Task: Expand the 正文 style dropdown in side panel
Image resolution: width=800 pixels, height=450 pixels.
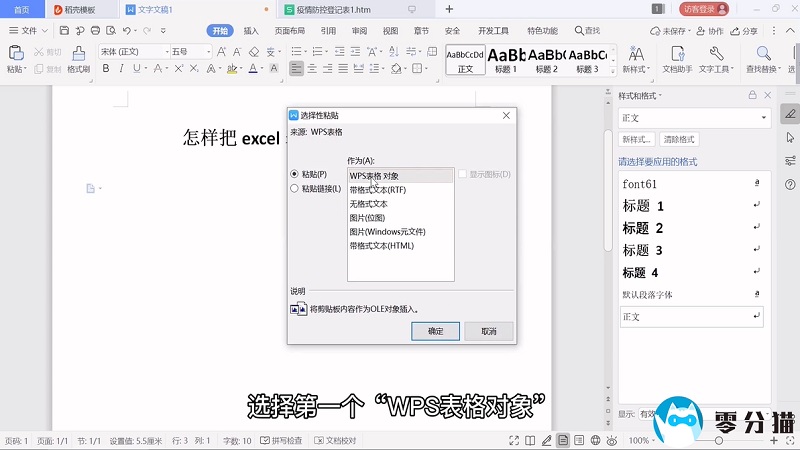Action: [x=763, y=118]
